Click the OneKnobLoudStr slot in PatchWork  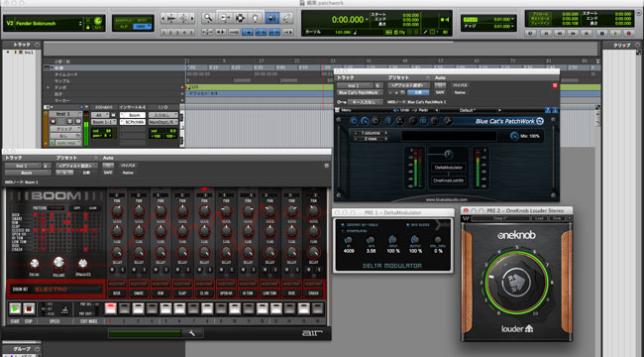pos(449,180)
